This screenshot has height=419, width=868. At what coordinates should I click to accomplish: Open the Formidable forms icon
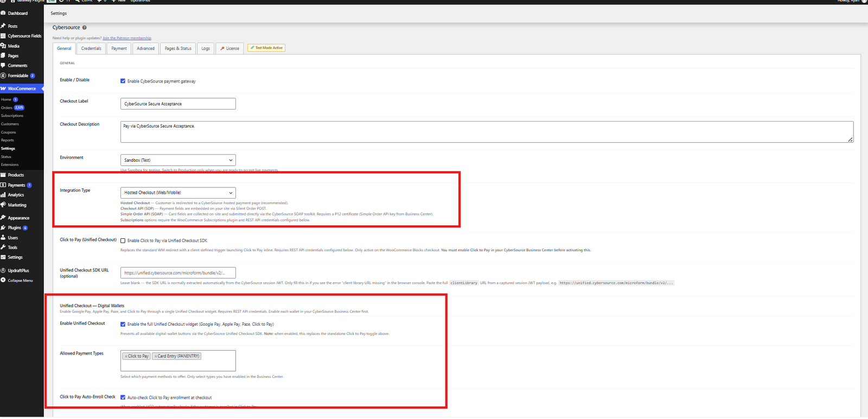3,75
